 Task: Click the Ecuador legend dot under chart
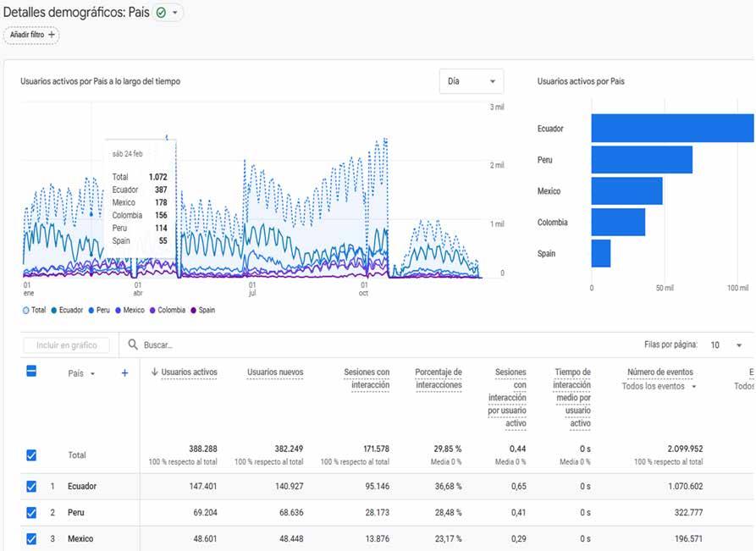pyautogui.click(x=54, y=310)
